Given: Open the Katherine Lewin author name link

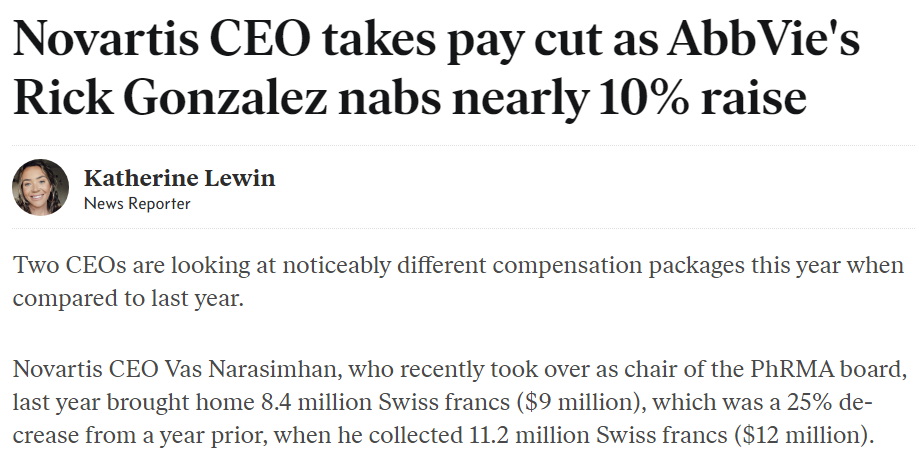Looking at the screenshot, I should 179,177.
